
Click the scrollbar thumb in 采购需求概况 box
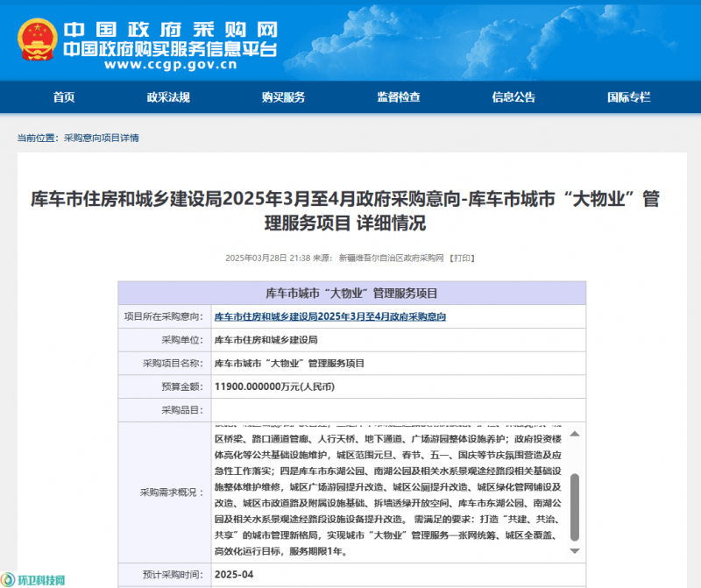575,507
